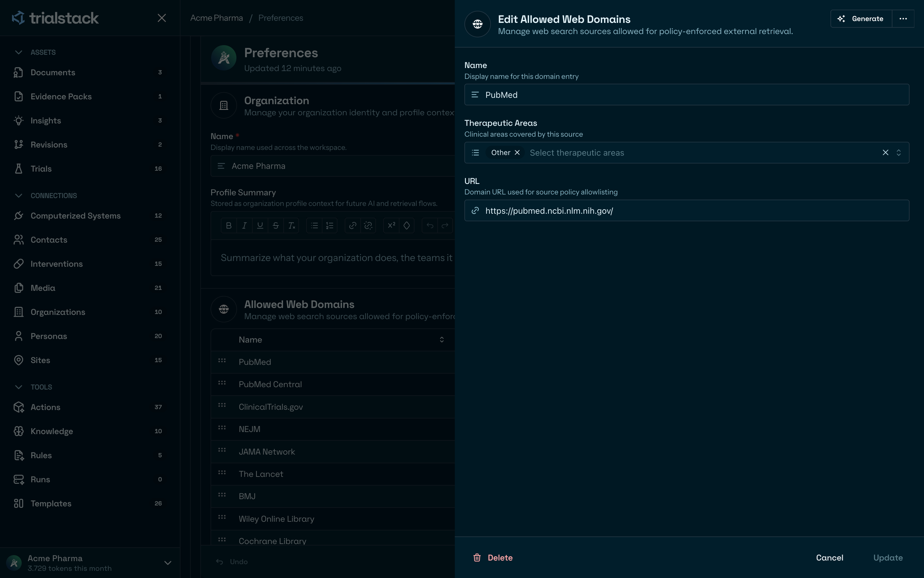Collapse the CONNECTIONS section
Screen dimensions: 924x578
pos(18,196)
